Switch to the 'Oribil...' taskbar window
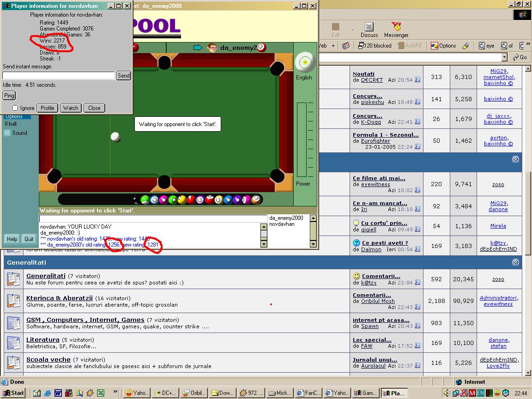This screenshot has height=399, width=532. click(193, 393)
